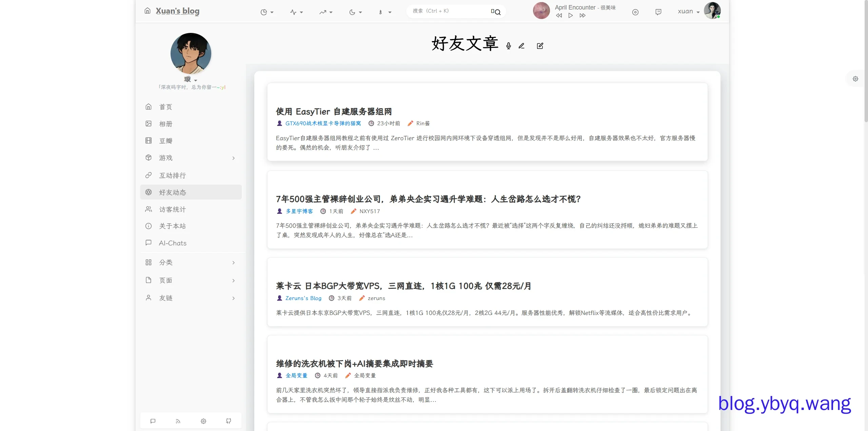868x431 pixels.
Task: Click the 互动排行 link icon in sidebar
Action: tap(149, 175)
